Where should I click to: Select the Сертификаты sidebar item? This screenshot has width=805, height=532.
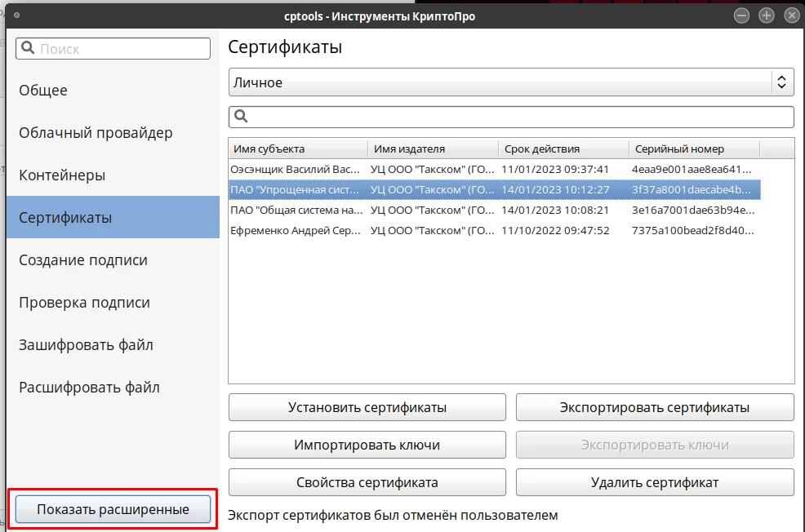coord(113,217)
